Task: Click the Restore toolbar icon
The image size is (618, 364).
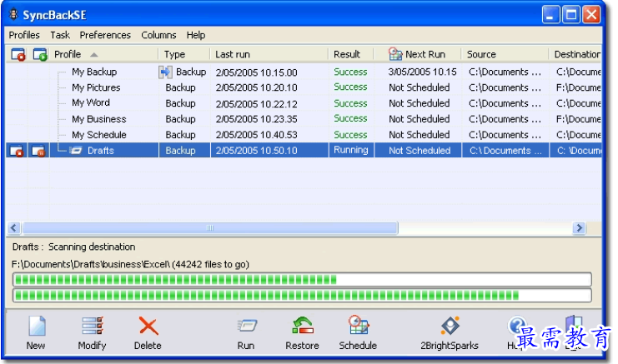Action: [302, 326]
